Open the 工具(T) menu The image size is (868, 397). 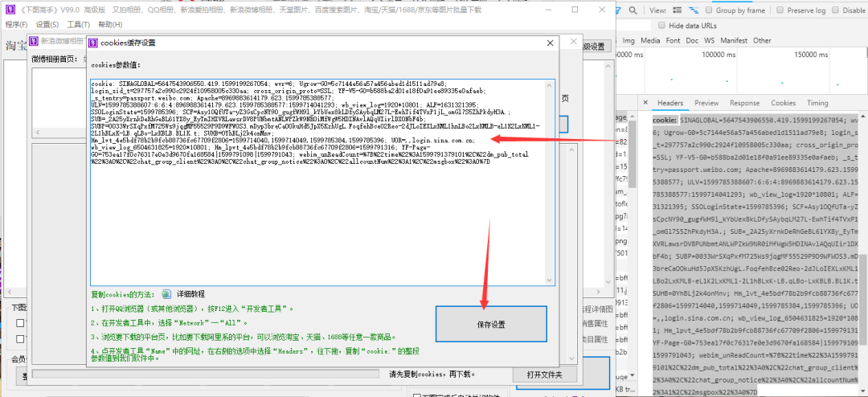coord(78,24)
